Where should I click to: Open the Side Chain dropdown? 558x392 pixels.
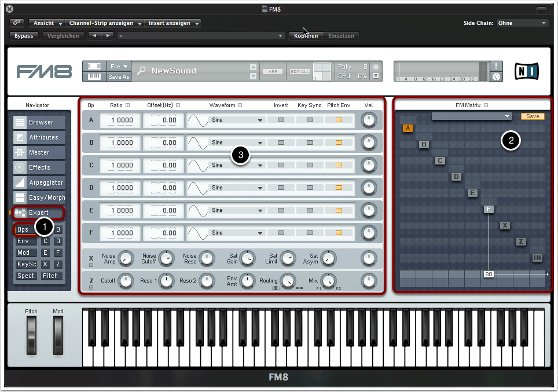coord(523,23)
